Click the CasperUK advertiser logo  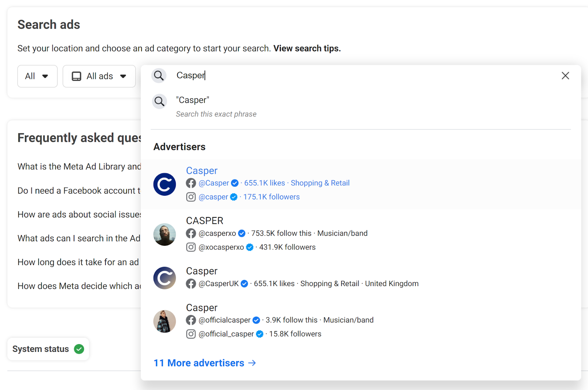[x=164, y=278]
